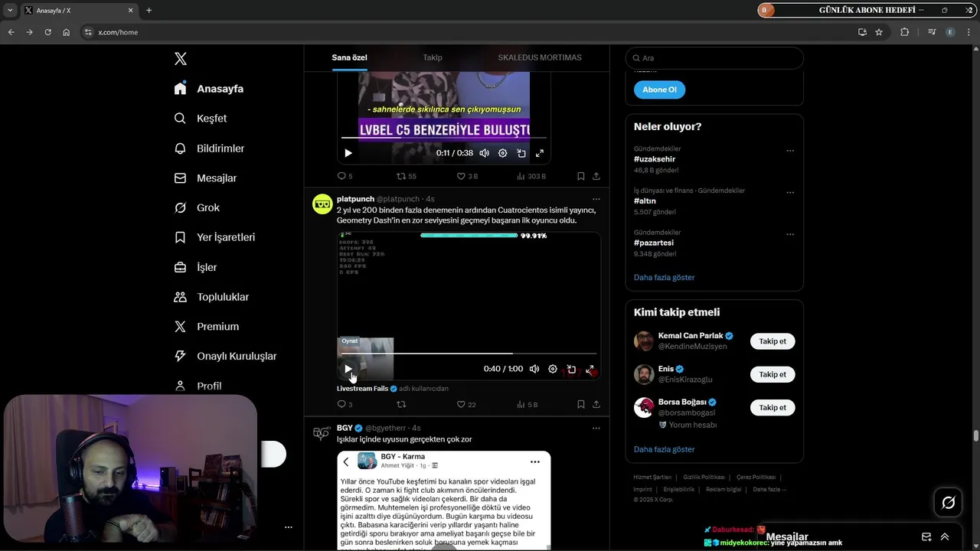Share the LVBEL C5 post
This screenshot has width=980, height=551.
pyautogui.click(x=596, y=176)
